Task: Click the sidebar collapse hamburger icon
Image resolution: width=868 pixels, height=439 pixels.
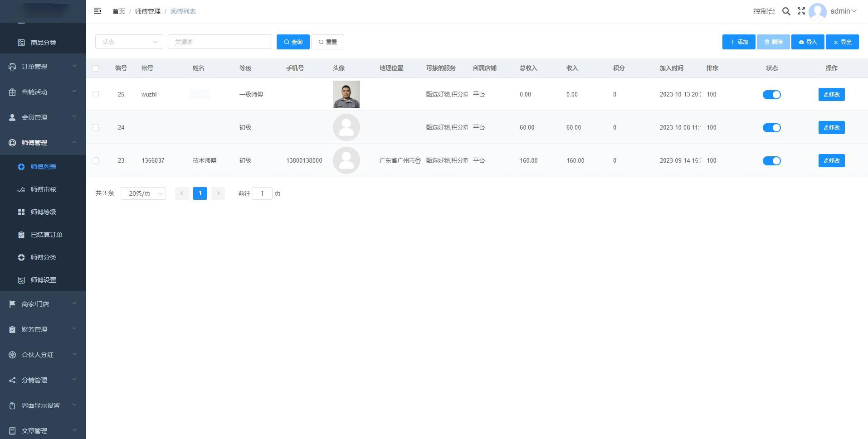Action: [x=98, y=11]
